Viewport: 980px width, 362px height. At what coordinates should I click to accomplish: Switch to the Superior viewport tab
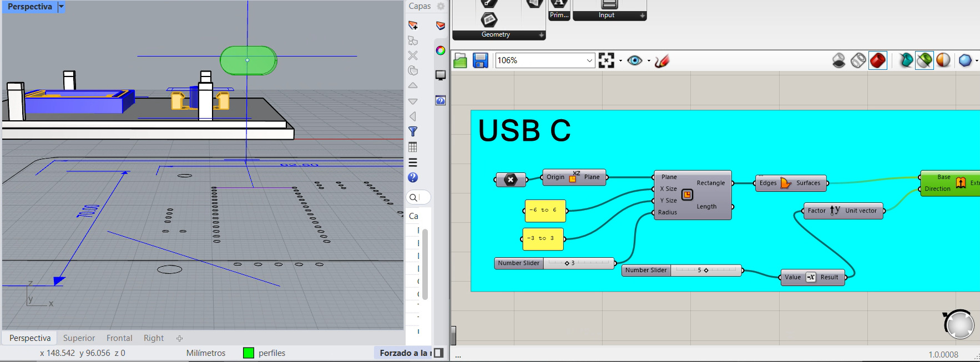[79, 338]
